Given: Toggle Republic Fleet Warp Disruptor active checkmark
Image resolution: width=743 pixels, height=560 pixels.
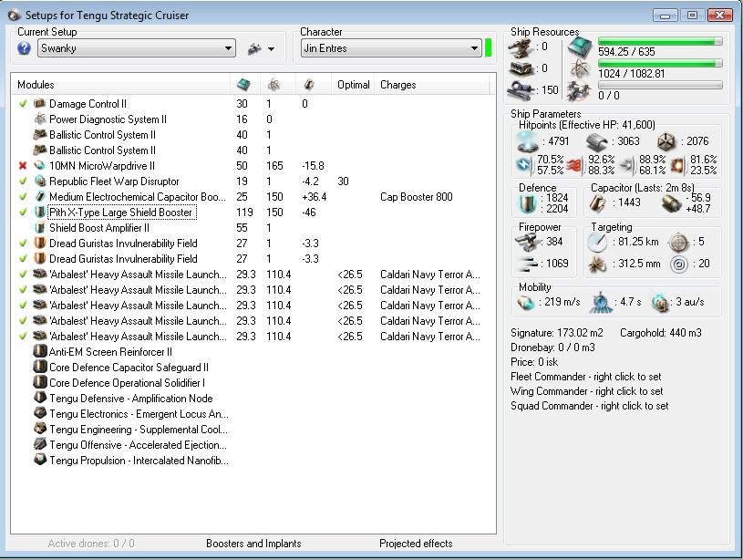Looking at the screenshot, I should [23, 181].
